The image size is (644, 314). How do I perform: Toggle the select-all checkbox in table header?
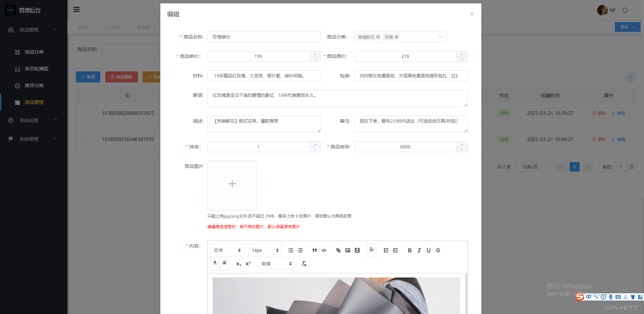tap(85, 96)
